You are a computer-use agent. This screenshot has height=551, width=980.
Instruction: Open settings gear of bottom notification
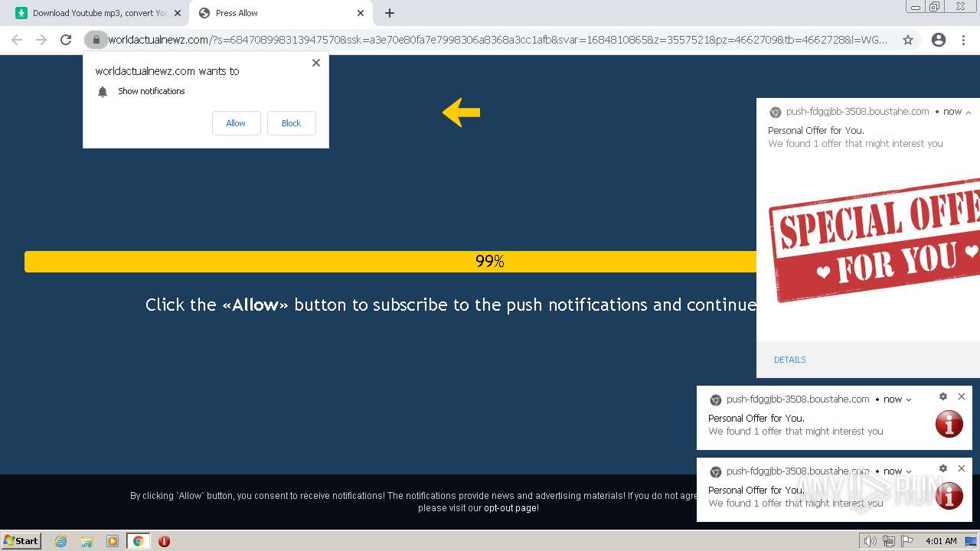point(943,468)
